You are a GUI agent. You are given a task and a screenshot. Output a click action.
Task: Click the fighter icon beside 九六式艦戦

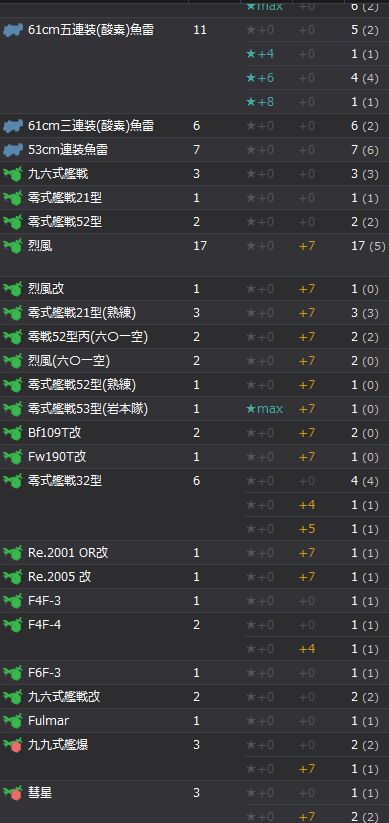[13, 174]
